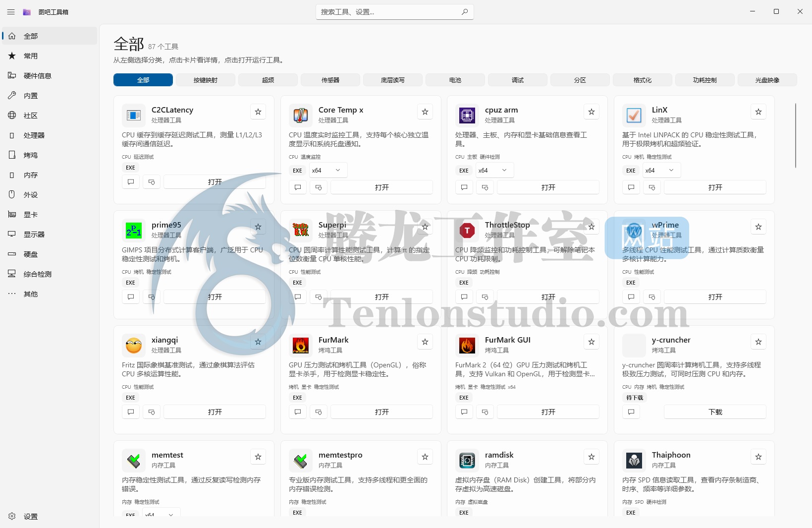Switch to the 超频 filter

coord(268,80)
